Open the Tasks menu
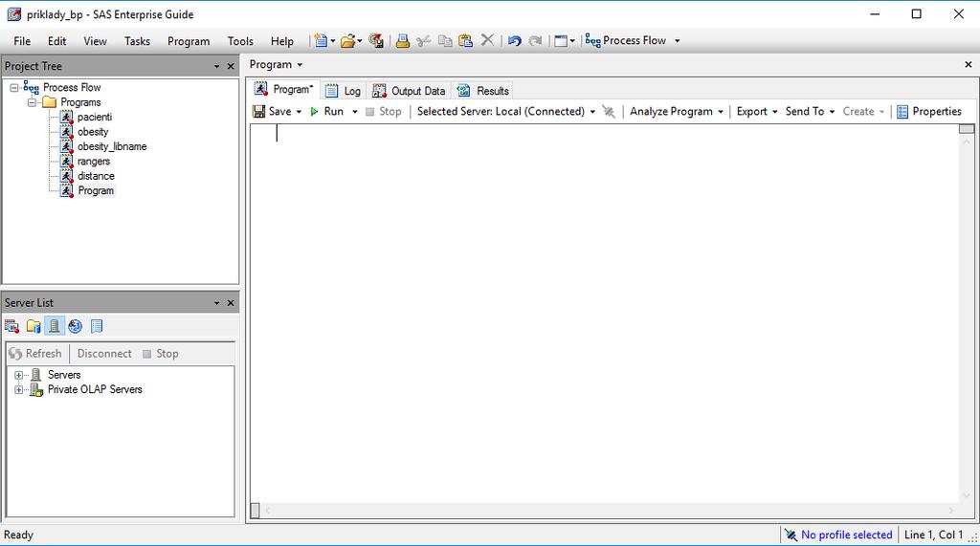 [x=137, y=41]
